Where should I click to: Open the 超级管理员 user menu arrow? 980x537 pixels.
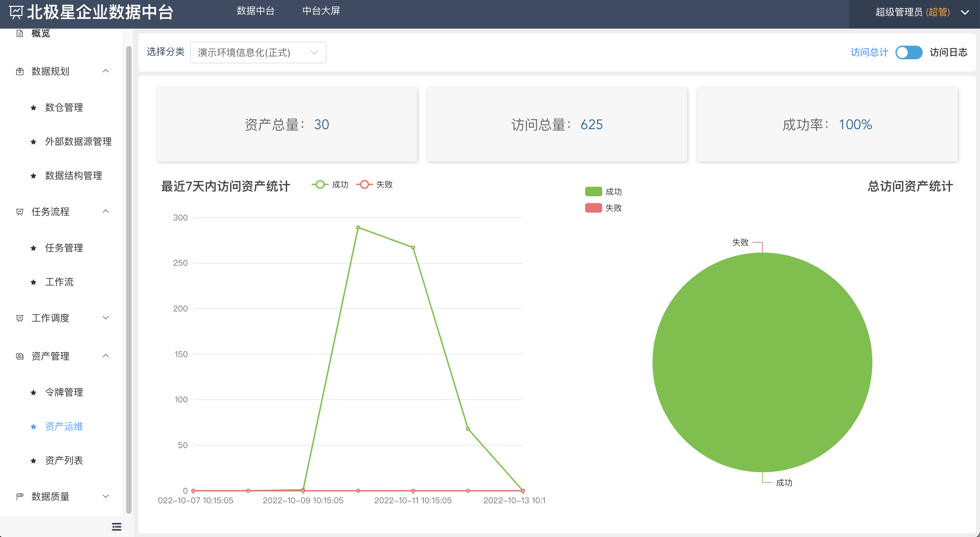[x=965, y=12]
